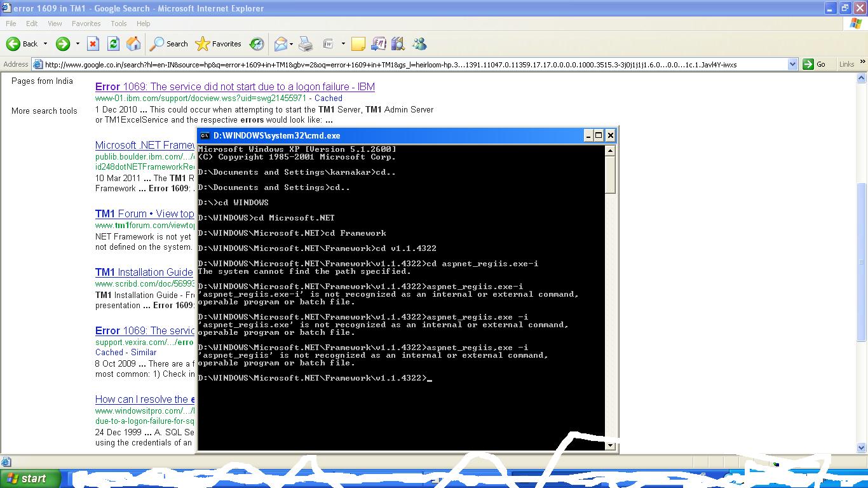Screen dimensions: 868x488
Task: Go to the Home page icon
Action: (133, 44)
